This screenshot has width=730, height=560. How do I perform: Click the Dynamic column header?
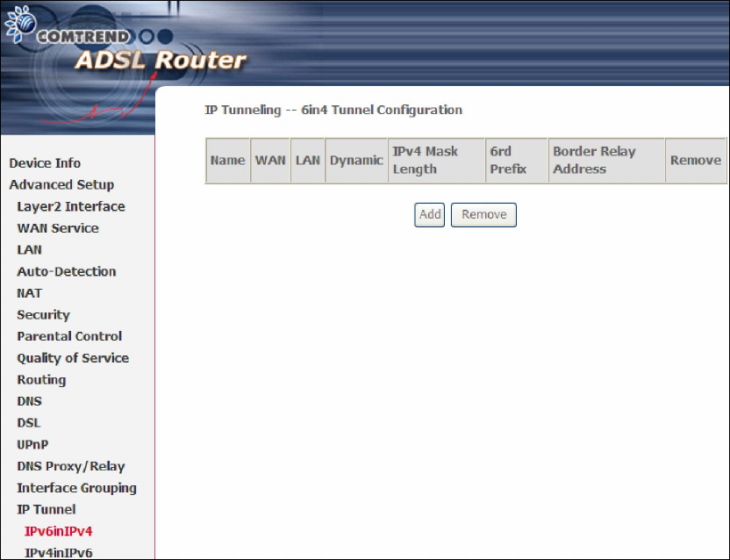coord(356,161)
